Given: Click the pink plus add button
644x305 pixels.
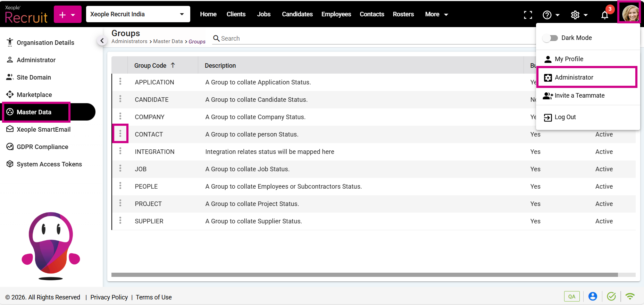Looking at the screenshot, I should pyautogui.click(x=67, y=15).
